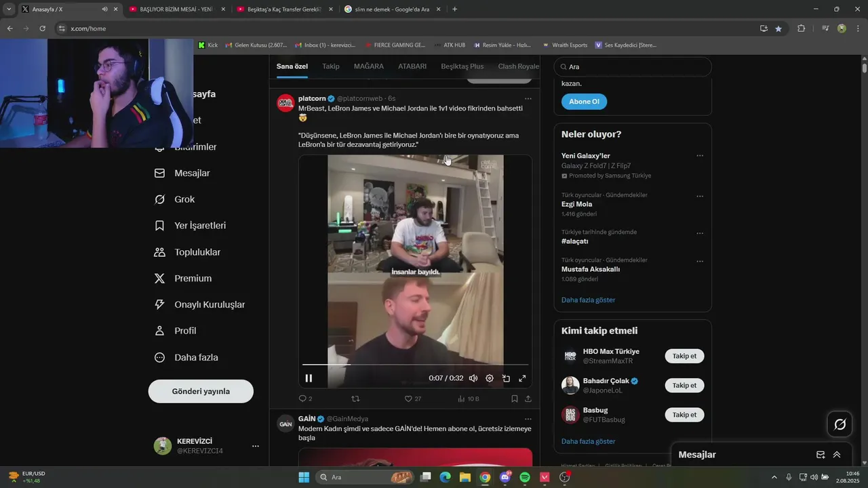This screenshot has width=868, height=488.
Task: View analytics of the platcorn post
Action: click(x=468, y=399)
